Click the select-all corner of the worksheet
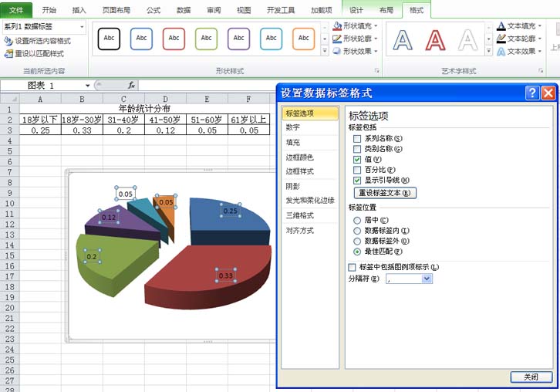560x392 pixels. pyautogui.click(x=10, y=99)
